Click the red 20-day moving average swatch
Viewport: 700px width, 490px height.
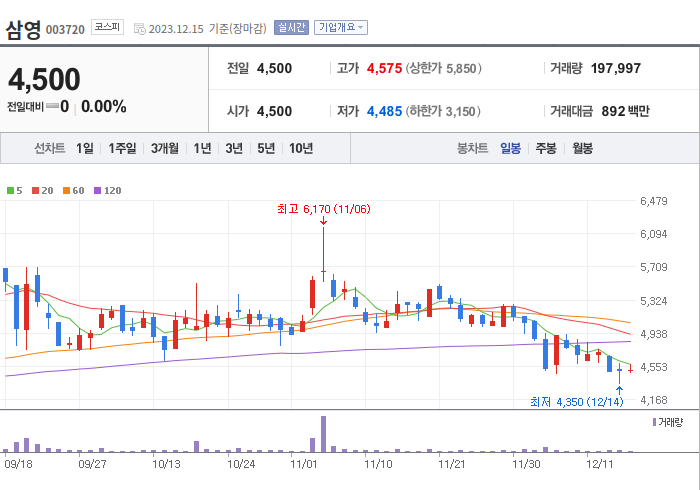pyautogui.click(x=35, y=191)
